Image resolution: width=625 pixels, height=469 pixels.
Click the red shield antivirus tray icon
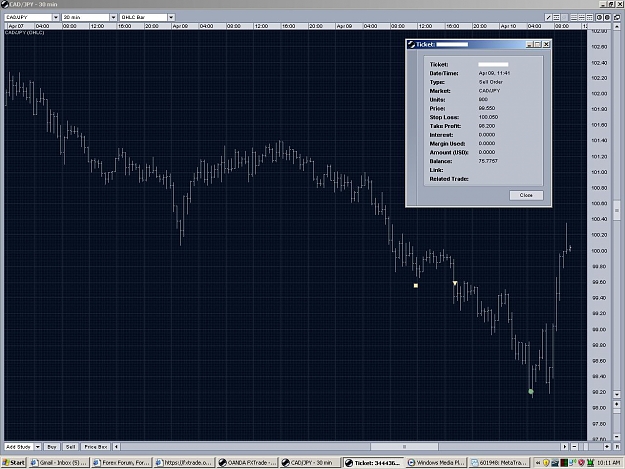tap(582, 463)
